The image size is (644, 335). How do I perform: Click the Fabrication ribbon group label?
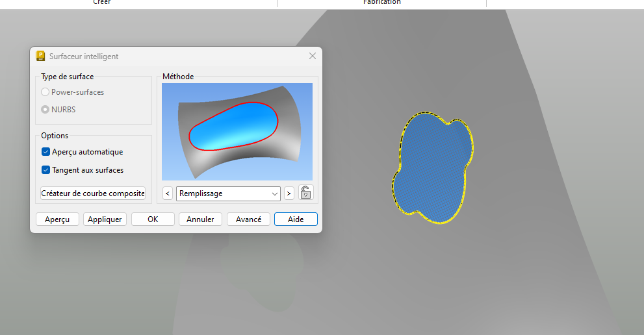click(x=381, y=3)
